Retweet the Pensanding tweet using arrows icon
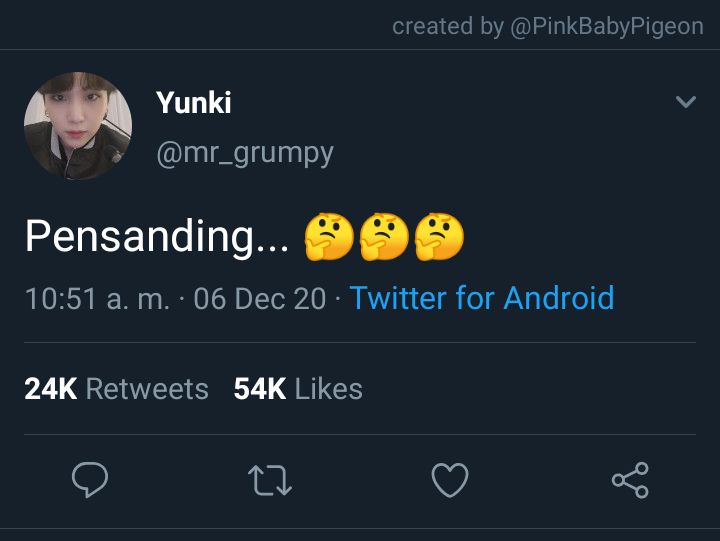 point(270,480)
